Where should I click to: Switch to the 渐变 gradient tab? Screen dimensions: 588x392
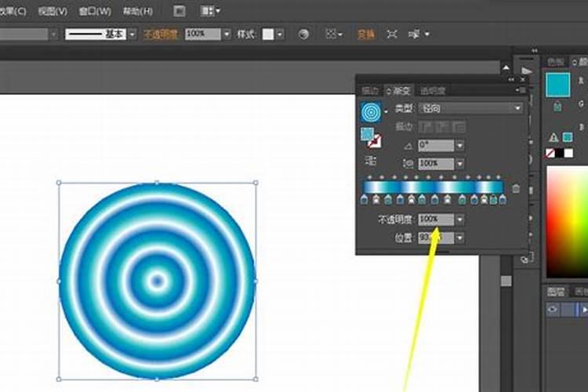[x=400, y=90]
